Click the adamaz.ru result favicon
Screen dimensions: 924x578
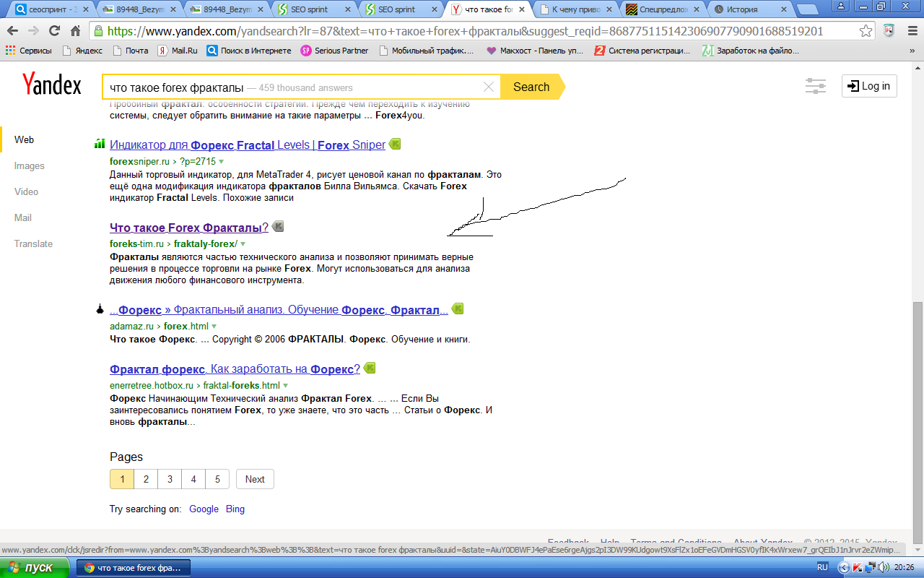(x=100, y=309)
